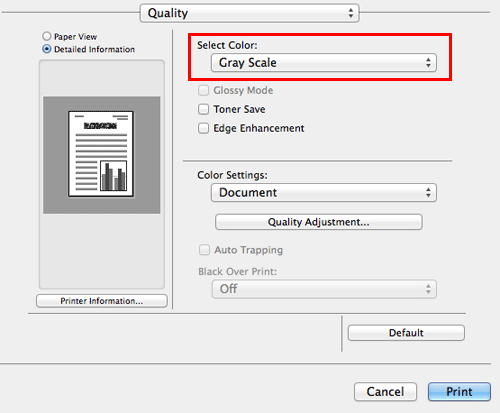Toggle the Auto Trapping checkbox
500x413 pixels.
click(204, 250)
